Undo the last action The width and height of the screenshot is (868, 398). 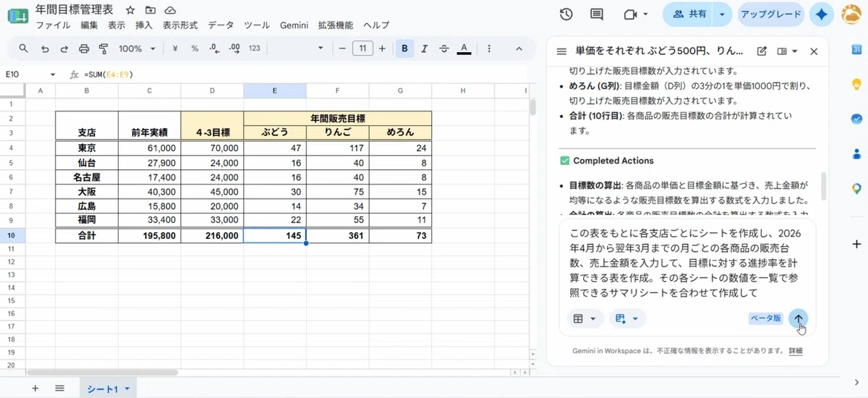point(45,49)
